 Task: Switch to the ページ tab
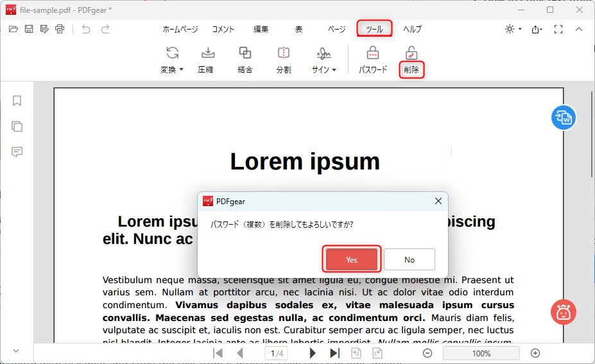pyautogui.click(x=337, y=30)
